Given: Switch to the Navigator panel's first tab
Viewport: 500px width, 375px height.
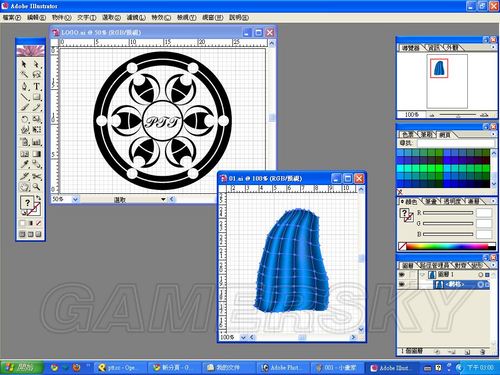Looking at the screenshot, I should [x=410, y=48].
